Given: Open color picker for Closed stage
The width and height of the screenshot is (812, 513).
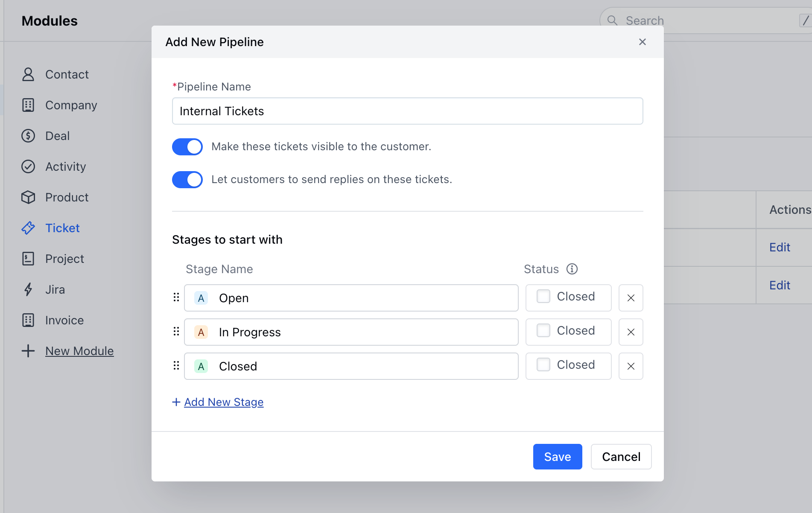Looking at the screenshot, I should pos(201,366).
